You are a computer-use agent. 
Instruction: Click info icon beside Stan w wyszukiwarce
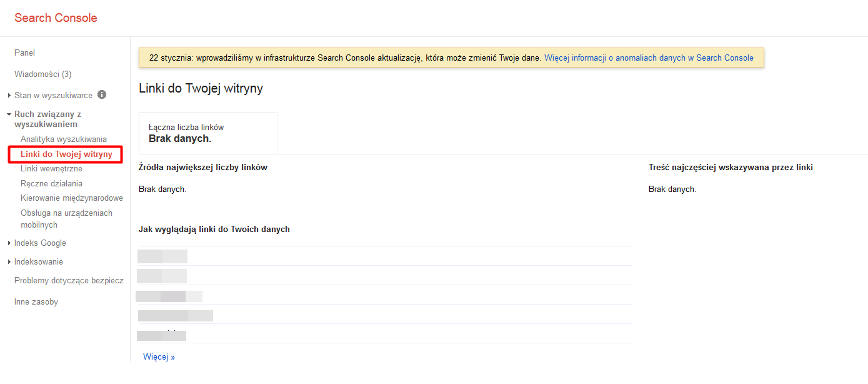tap(102, 95)
